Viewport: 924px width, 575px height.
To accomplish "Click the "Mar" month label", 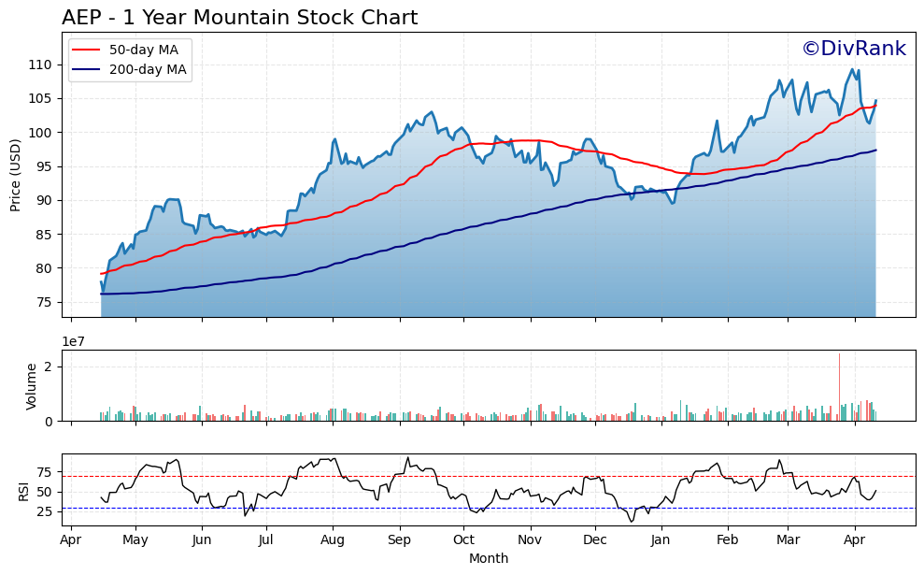I will point(789,540).
